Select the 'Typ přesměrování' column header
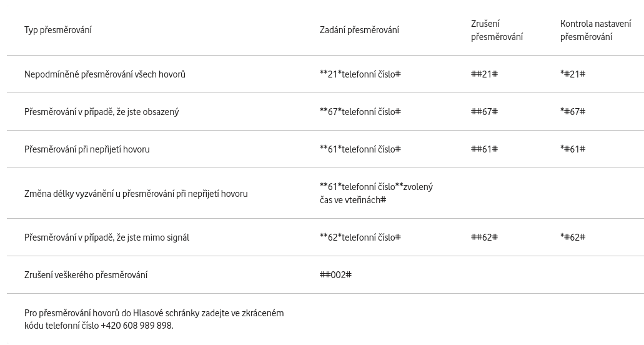 click(x=58, y=30)
